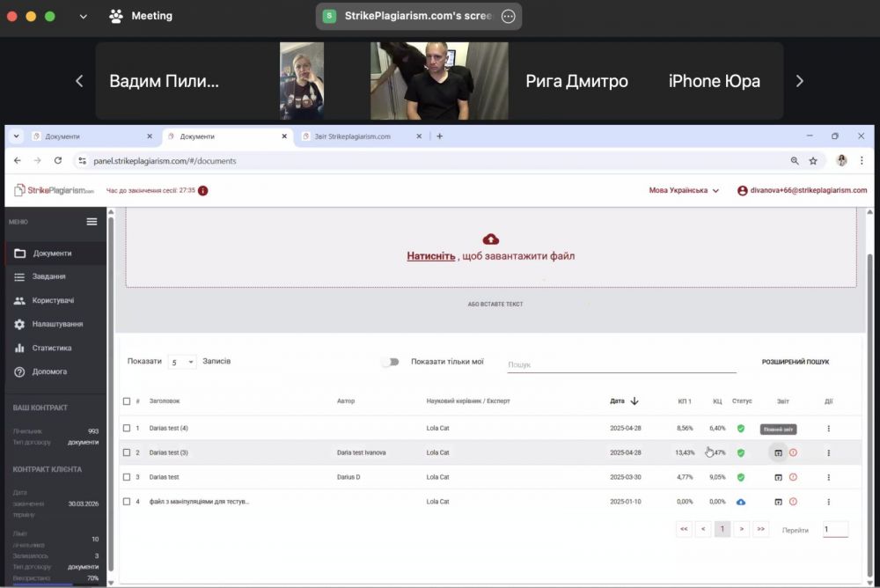Switch to the Звіт Strikeplagiarism.com browser tab
This screenshot has width=880, height=588.
pyautogui.click(x=361, y=136)
